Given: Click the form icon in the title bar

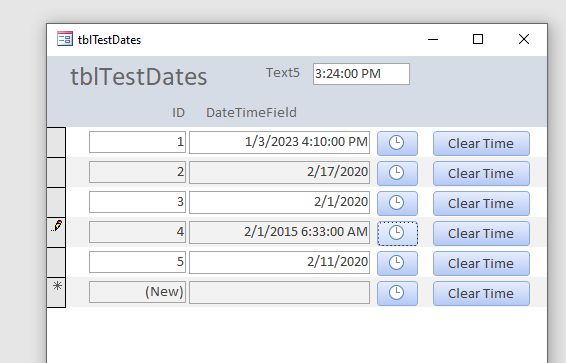Looking at the screenshot, I should pos(65,39).
